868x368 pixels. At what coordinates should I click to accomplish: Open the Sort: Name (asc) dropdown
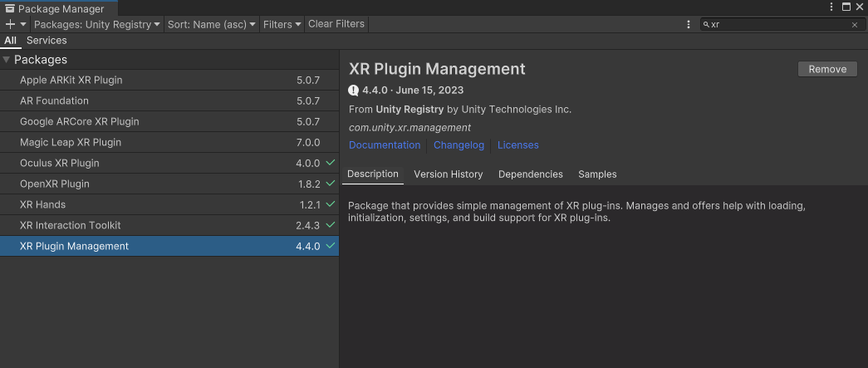(212, 24)
